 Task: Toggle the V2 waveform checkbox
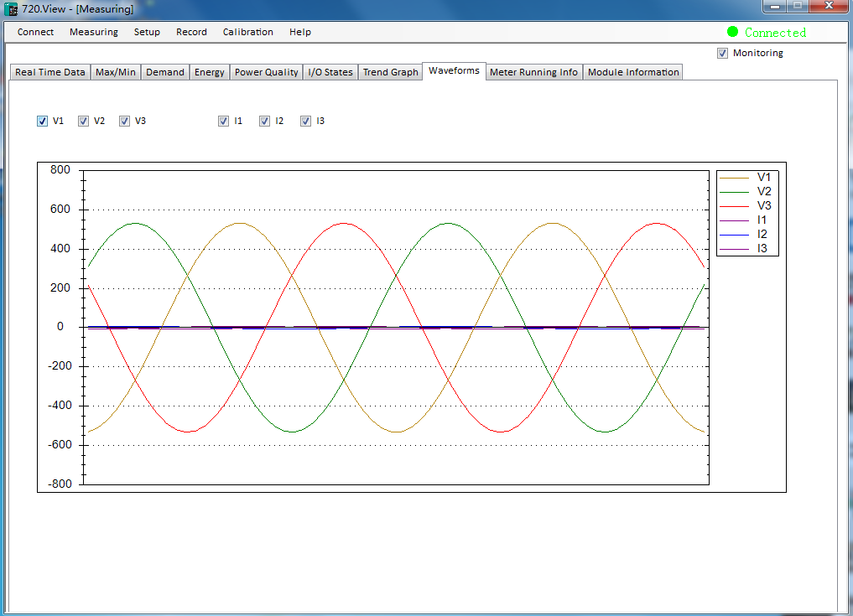point(84,121)
